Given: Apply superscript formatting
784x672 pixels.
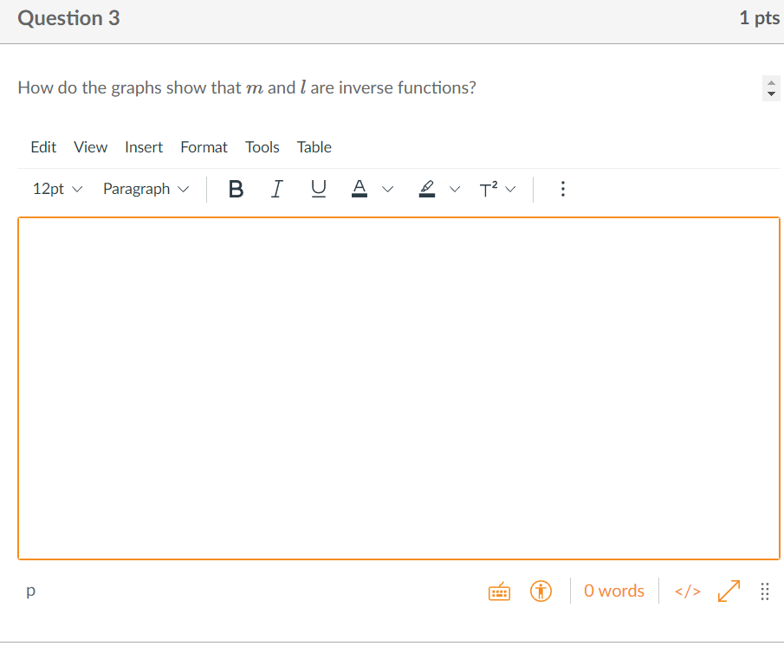Looking at the screenshot, I should point(488,189).
